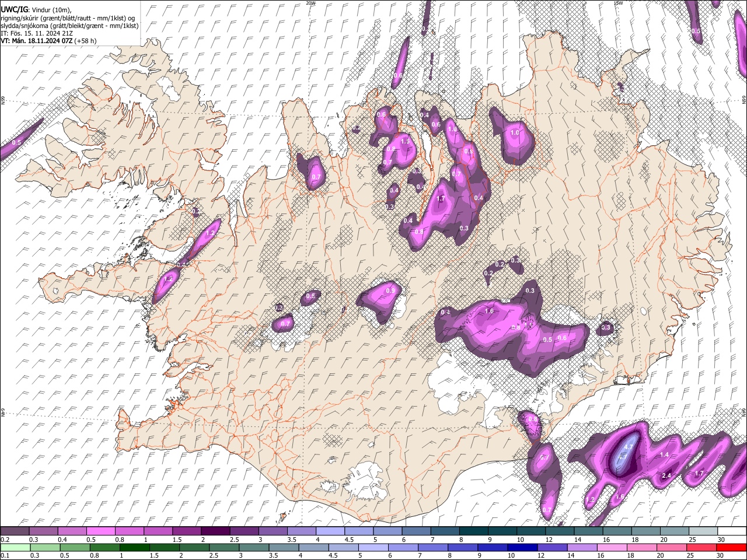Click the '0.2' label on upper legend row
The image size is (747, 560).
tap(4, 540)
